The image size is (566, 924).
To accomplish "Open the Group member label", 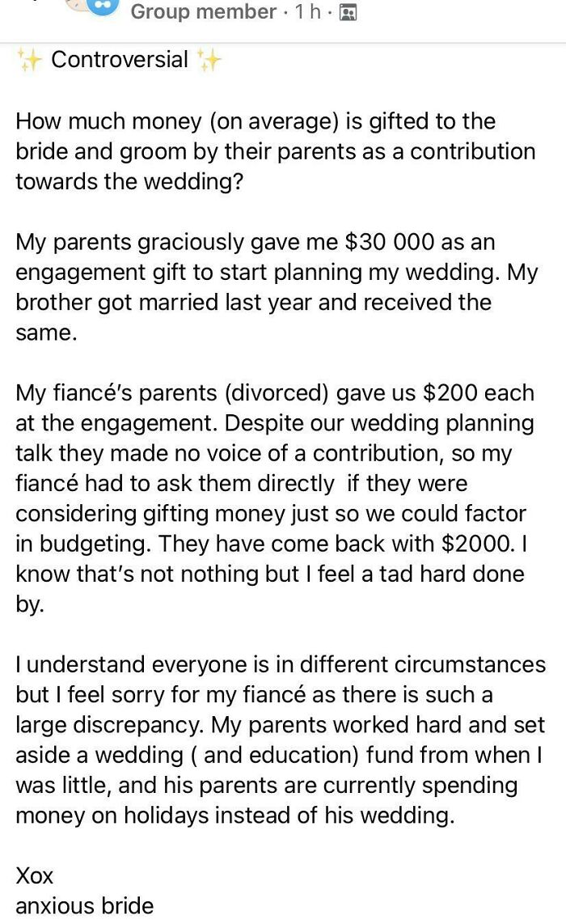I will (x=201, y=12).
